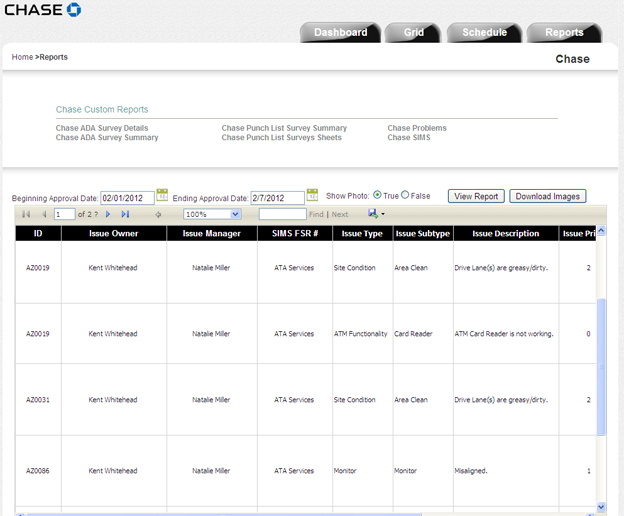The width and height of the screenshot is (624, 516).
Task: Open Chase Punch List Survey Summary
Action: pos(284,128)
